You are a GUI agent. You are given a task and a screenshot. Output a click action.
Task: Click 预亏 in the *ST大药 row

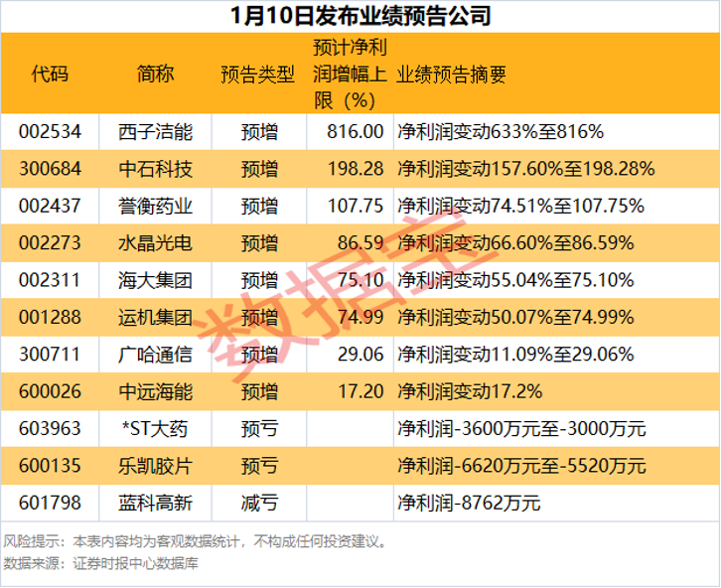[x=260, y=430]
